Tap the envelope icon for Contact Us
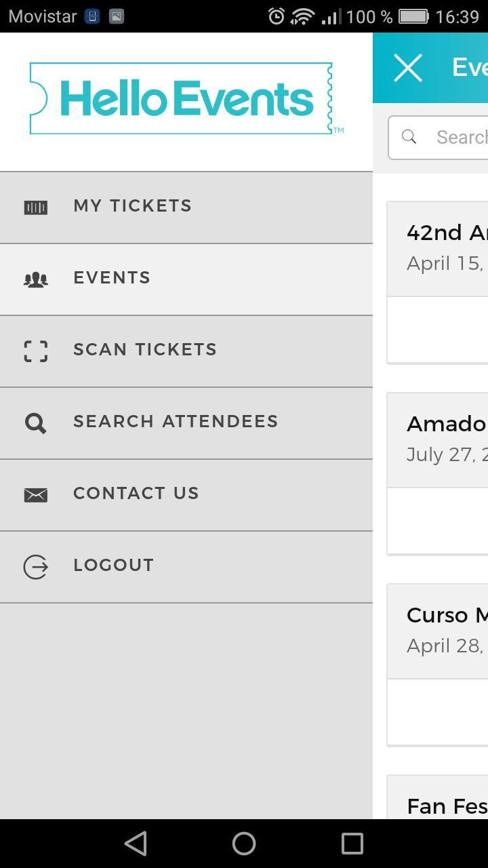Screen dimensions: 488x868 click(x=36, y=495)
